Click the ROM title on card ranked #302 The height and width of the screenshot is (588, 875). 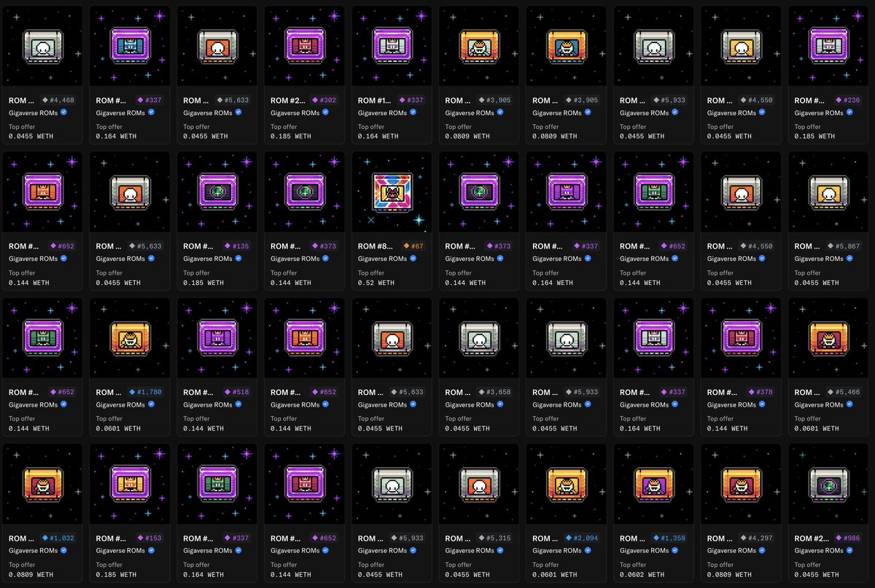tap(288, 101)
